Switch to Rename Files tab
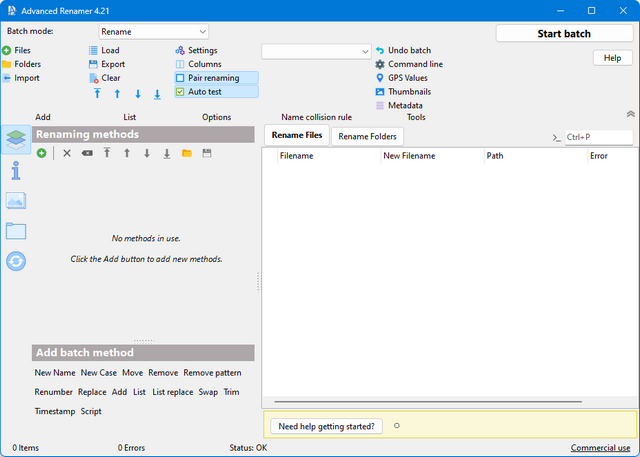Viewport: 640px width, 457px height. (297, 135)
